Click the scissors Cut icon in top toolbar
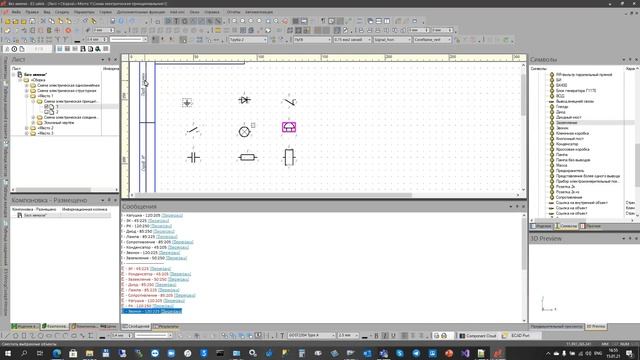The height and width of the screenshot is (360, 640). click(43, 21)
